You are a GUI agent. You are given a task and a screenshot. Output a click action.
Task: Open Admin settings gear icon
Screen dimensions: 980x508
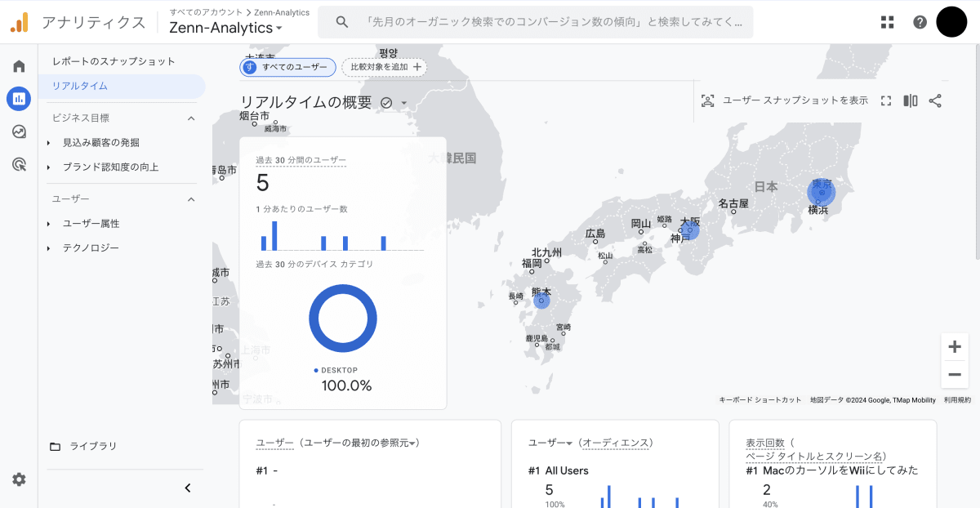pyautogui.click(x=19, y=479)
